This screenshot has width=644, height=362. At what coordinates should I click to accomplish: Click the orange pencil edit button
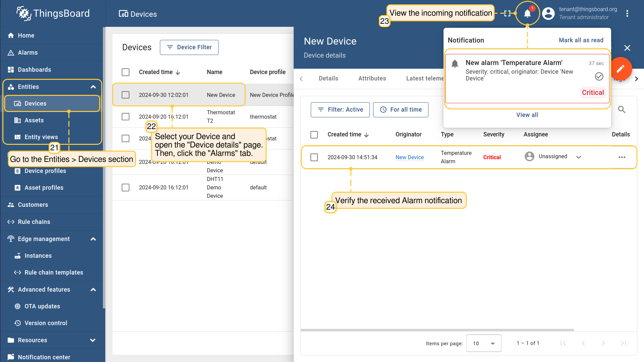[x=621, y=69]
